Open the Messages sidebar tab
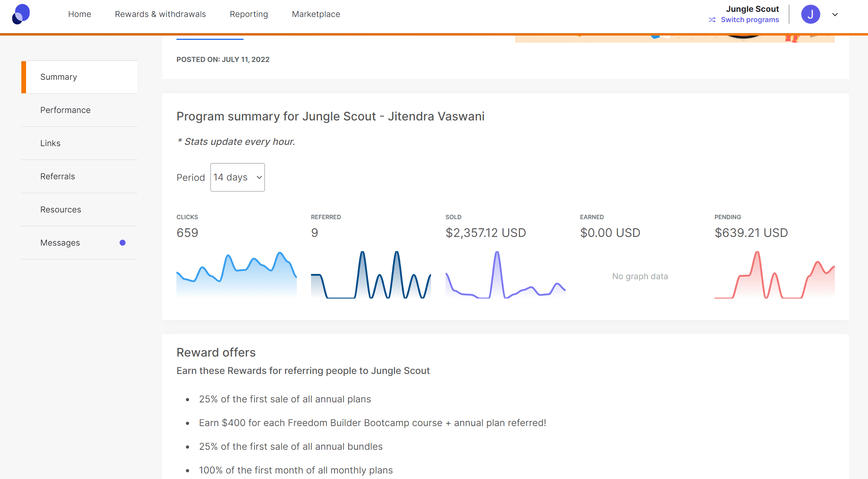 60,243
